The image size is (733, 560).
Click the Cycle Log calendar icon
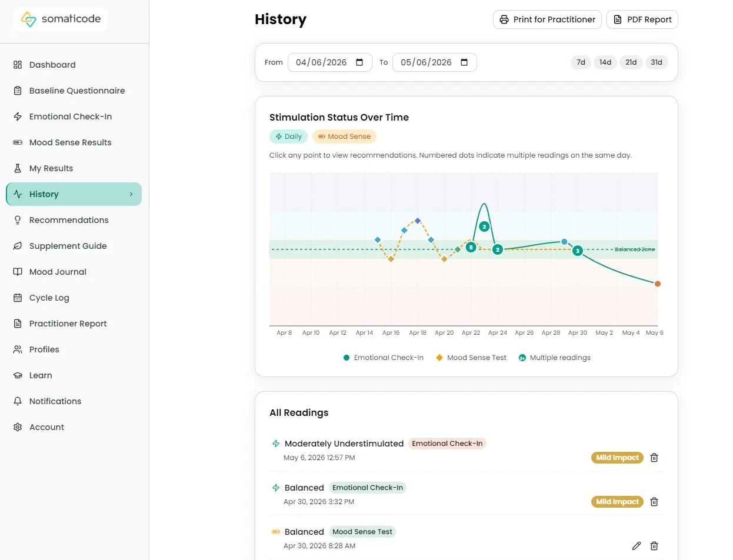(18, 298)
